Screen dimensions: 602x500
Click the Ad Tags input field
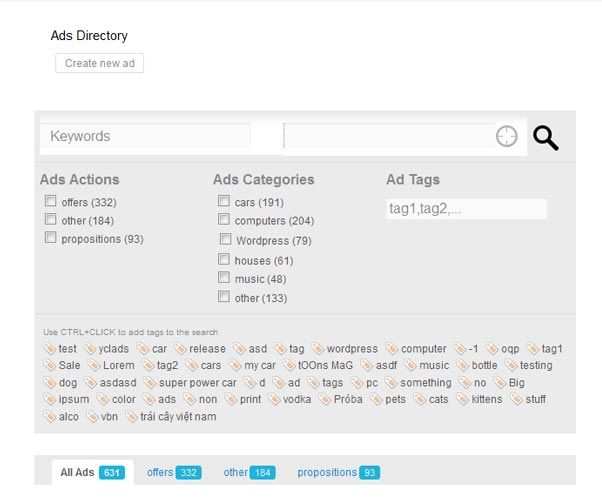click(466, 209)
